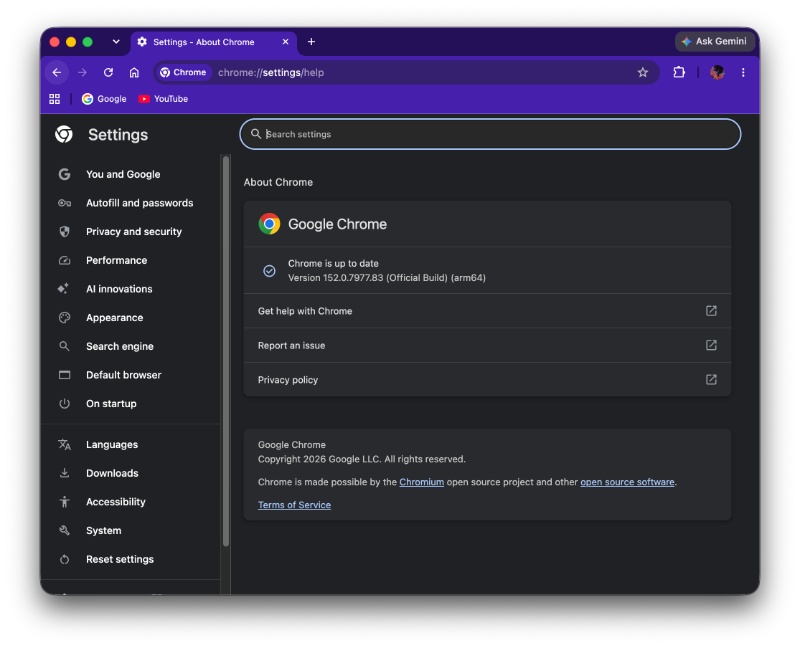Open the profile avatar menu
Image resolution: width=800 pixels, height=648 pixels.
[x=717, y=72]
